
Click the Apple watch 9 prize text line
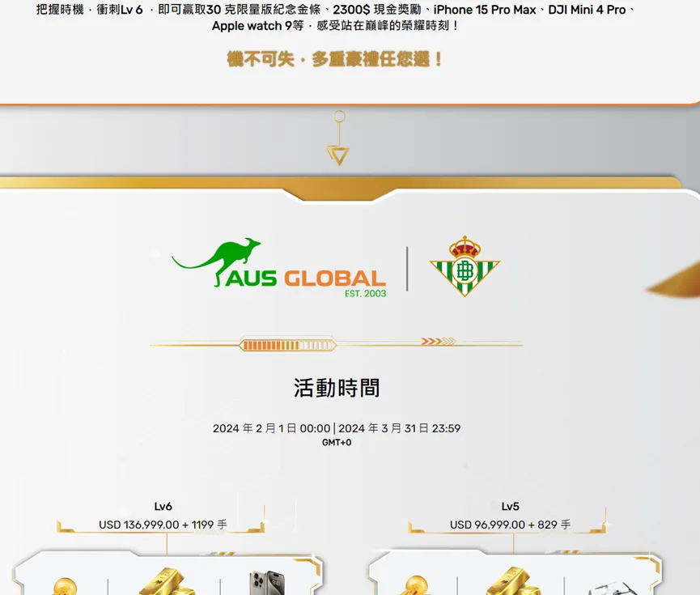point(335,26)
